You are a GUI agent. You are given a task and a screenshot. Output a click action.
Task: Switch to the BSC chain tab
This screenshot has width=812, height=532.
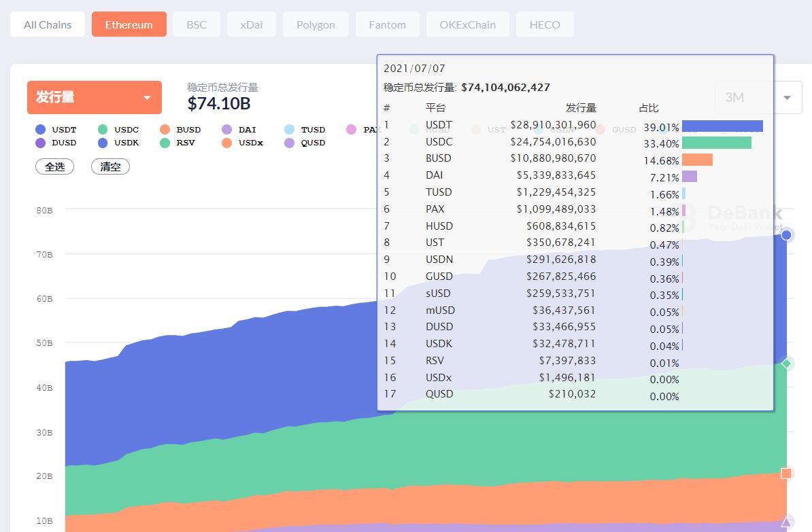point(197,24)
